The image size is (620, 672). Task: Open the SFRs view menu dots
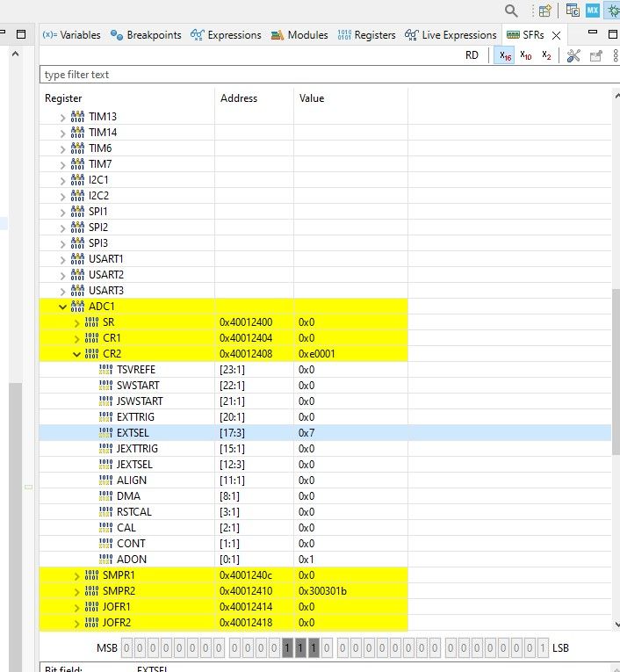tap(616, 55)
